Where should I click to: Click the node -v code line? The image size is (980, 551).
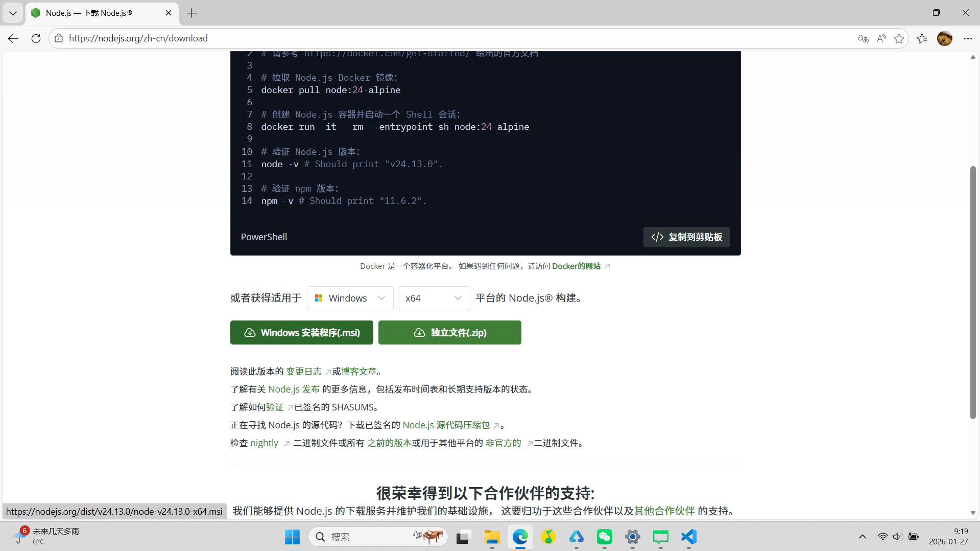[352, 164]
